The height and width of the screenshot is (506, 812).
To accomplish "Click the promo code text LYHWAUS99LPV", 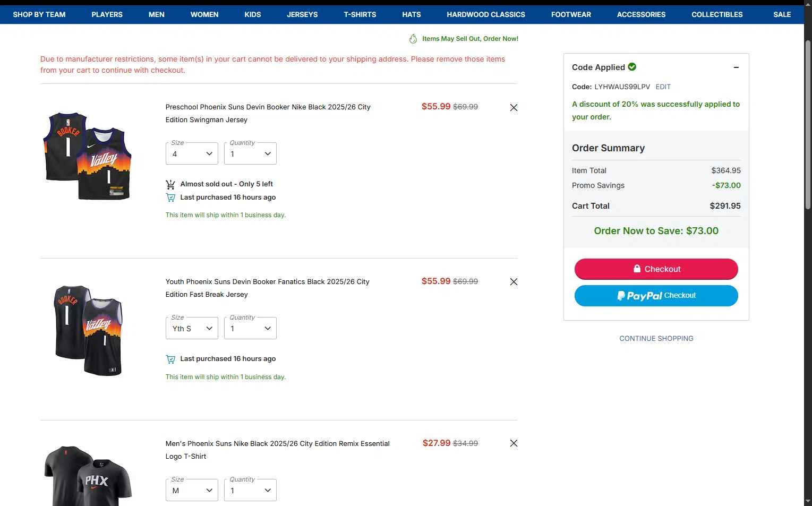I will [622, 87].
